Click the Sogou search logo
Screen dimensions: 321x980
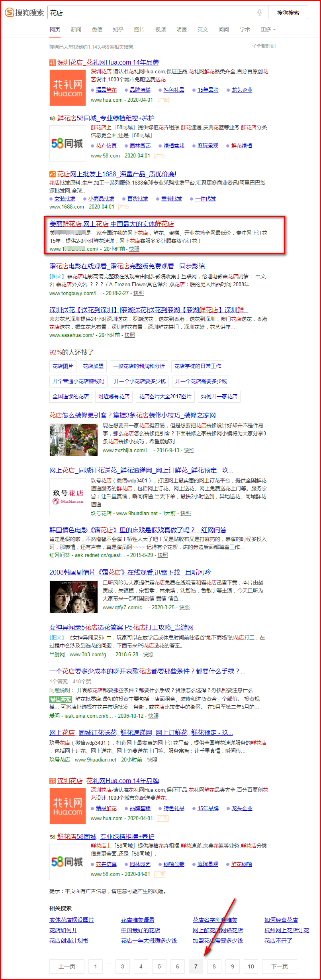coord(24,13)
